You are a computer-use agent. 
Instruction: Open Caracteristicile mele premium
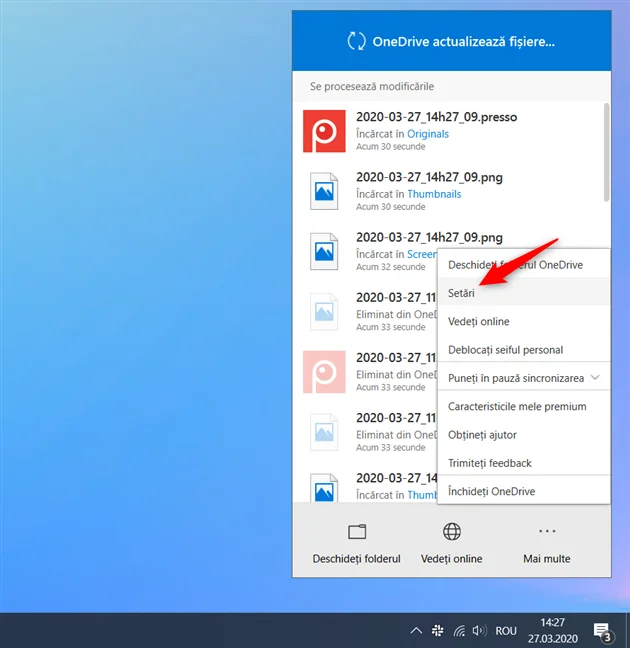tap(524, 406)
